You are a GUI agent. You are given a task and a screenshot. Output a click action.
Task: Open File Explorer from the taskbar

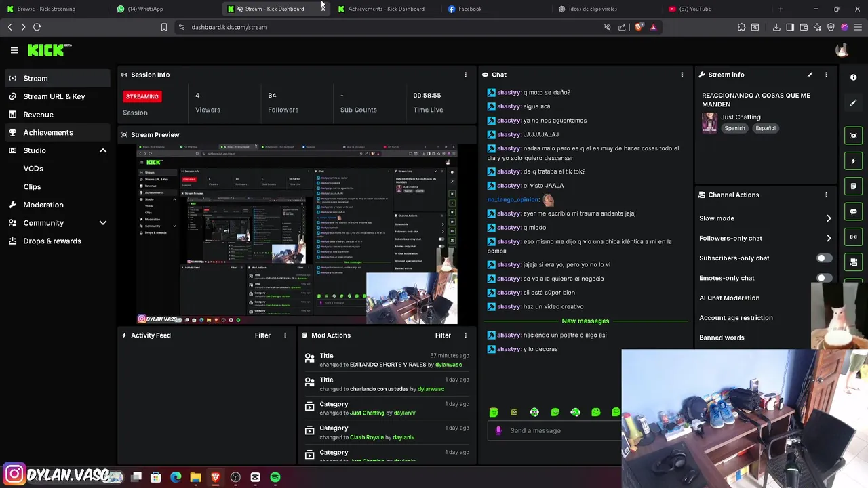(x=195, y=477)
